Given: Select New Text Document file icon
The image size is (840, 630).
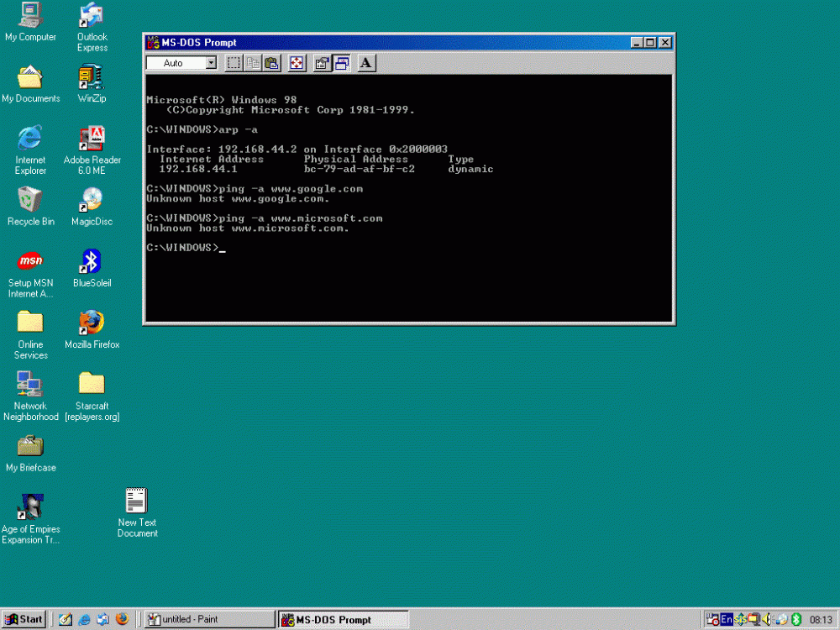Looking at the screenshot, I should (137, 512).
